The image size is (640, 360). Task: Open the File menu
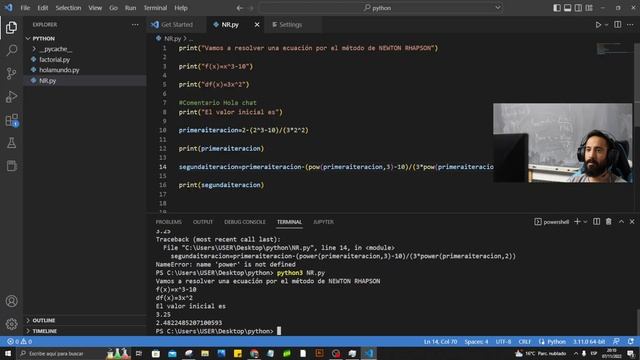coord(25,8)
